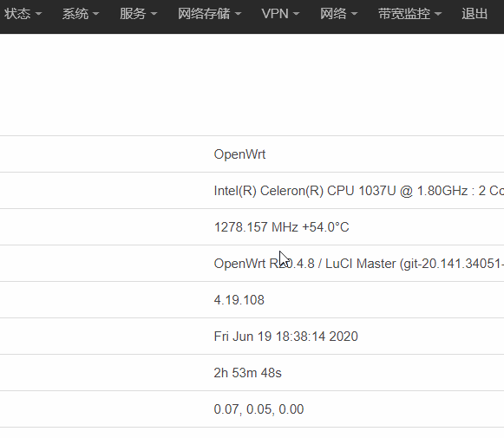
Task: Open the 网络 menu
Action: pos(339,14)
